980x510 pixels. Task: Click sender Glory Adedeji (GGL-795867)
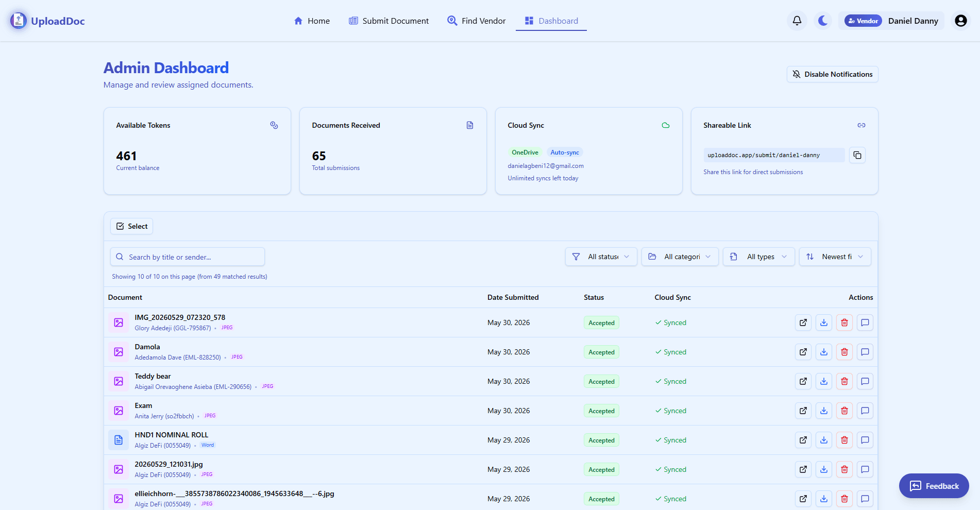173,328
